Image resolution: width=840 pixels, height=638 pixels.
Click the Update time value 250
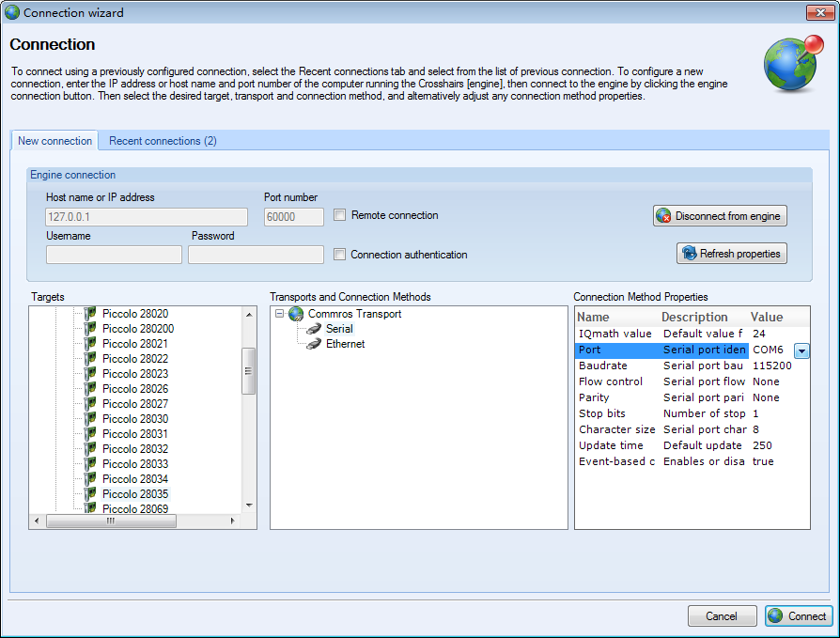[762, 445]
